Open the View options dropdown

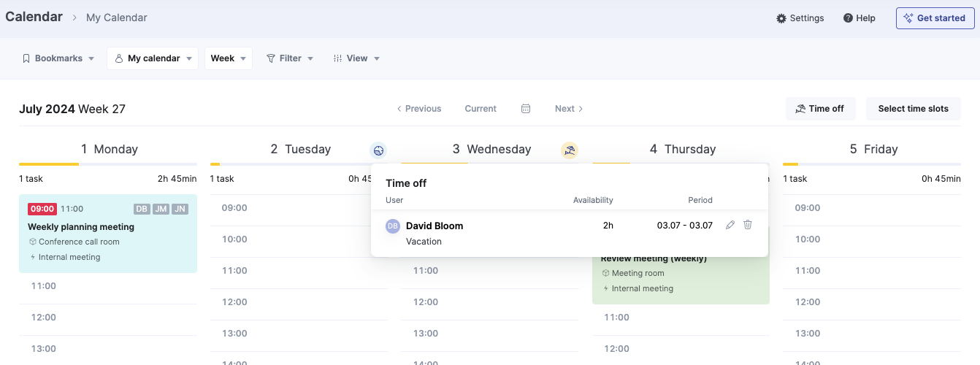356,58
